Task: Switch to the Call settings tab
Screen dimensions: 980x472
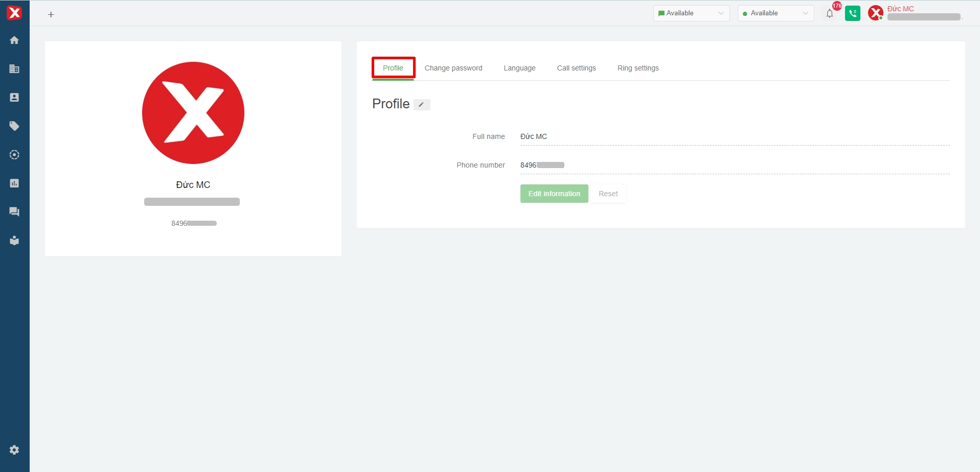Action: pyautogui.click(x=576, y=68)
